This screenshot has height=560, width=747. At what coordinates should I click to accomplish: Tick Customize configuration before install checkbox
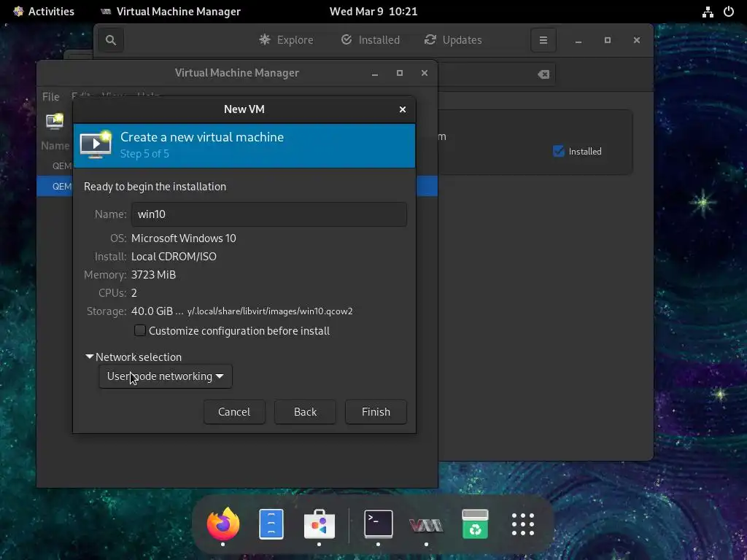139,330
